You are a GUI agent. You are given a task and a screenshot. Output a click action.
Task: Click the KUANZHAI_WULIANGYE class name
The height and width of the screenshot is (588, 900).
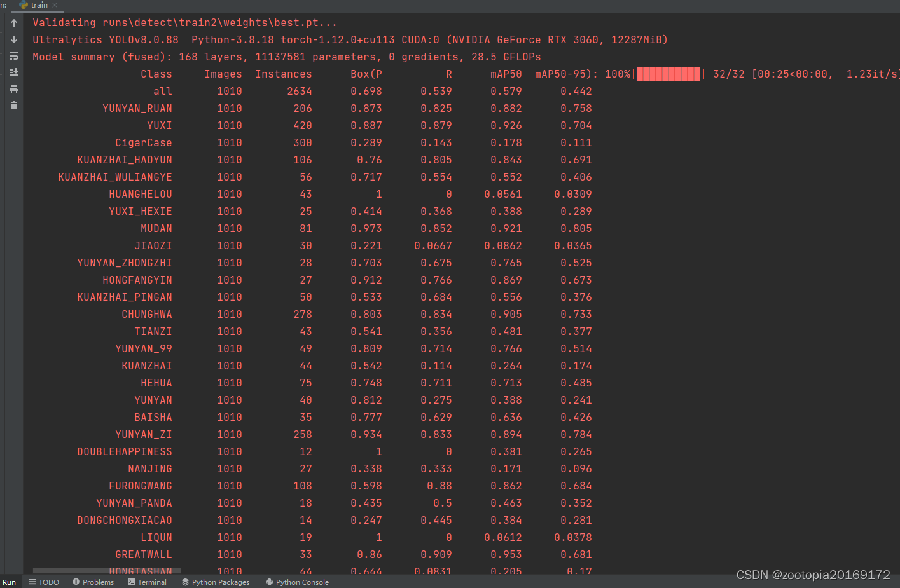(x=115, y=177)
